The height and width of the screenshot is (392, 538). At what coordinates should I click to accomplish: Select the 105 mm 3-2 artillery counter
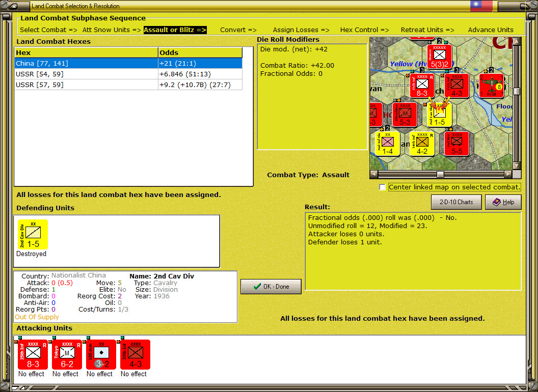pos(101,354)
